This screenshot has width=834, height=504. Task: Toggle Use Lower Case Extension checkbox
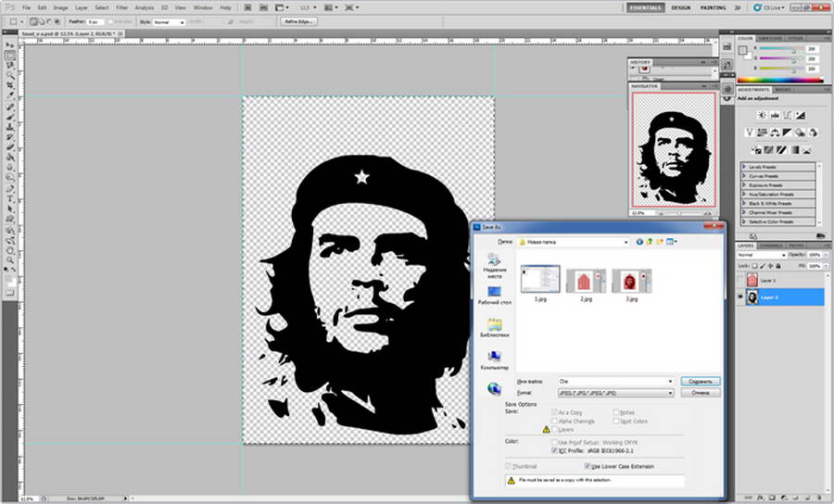tap(588, 466)
